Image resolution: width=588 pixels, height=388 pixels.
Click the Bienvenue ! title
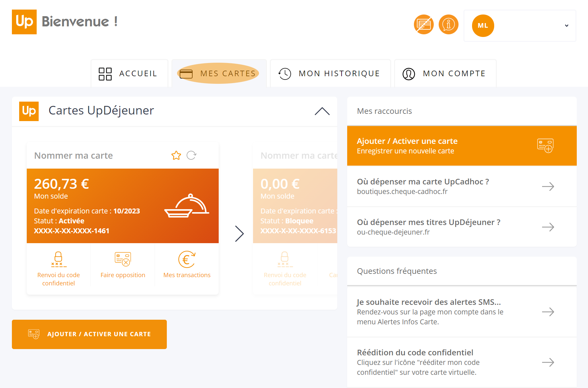(x=80, y=22)
